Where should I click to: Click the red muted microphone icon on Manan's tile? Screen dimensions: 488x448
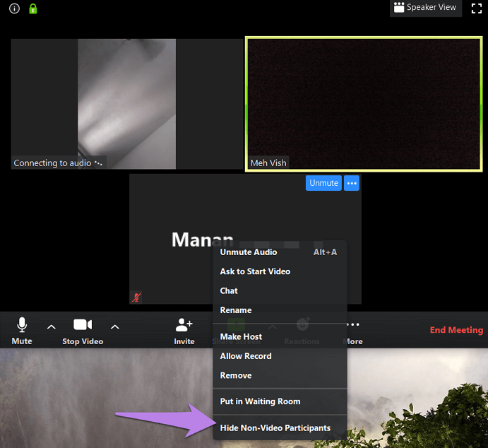pyautogui.click(x=136, y=297)
